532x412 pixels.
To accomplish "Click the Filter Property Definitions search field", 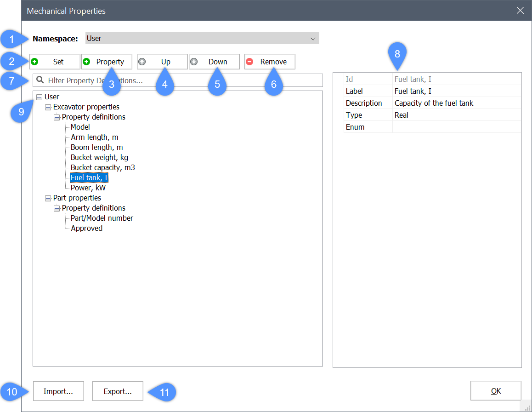I will pyautogui.click(x=184, y=80).
